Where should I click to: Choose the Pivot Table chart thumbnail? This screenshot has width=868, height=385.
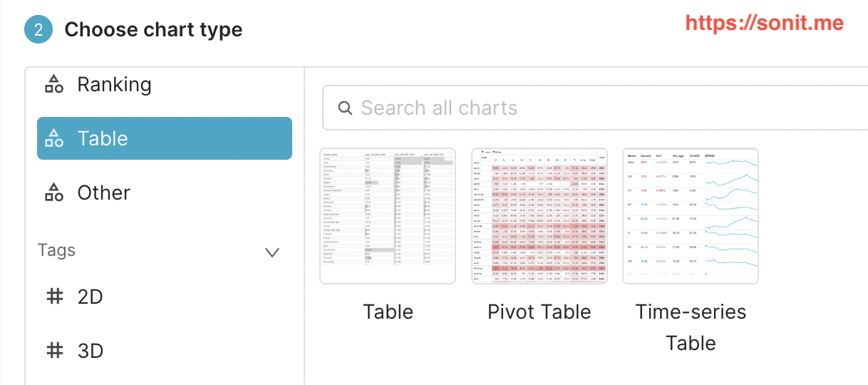tap(539, 216)
